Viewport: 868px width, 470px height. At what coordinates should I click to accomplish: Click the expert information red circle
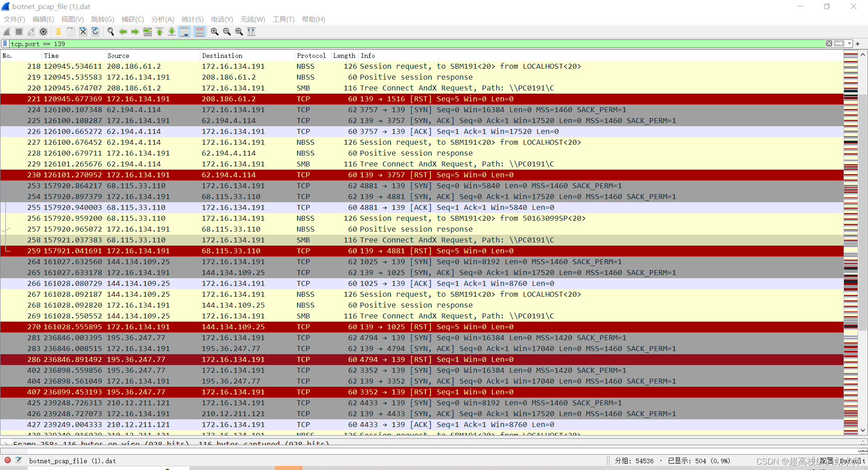(x=8, y=460)
